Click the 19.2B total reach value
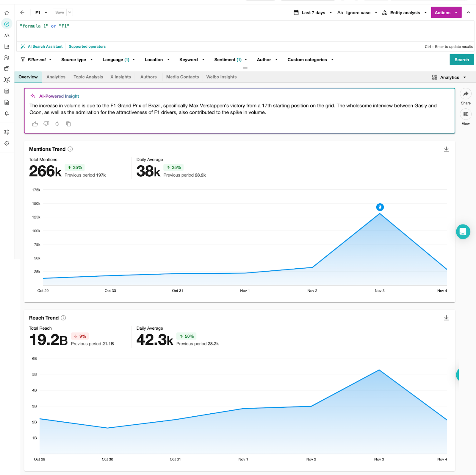The height and width of the screenshot is (475, 476). tap(48, 340)
